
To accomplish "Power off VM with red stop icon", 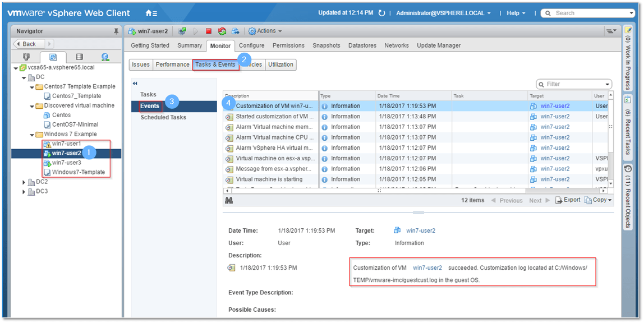I will tap(209, 31).
